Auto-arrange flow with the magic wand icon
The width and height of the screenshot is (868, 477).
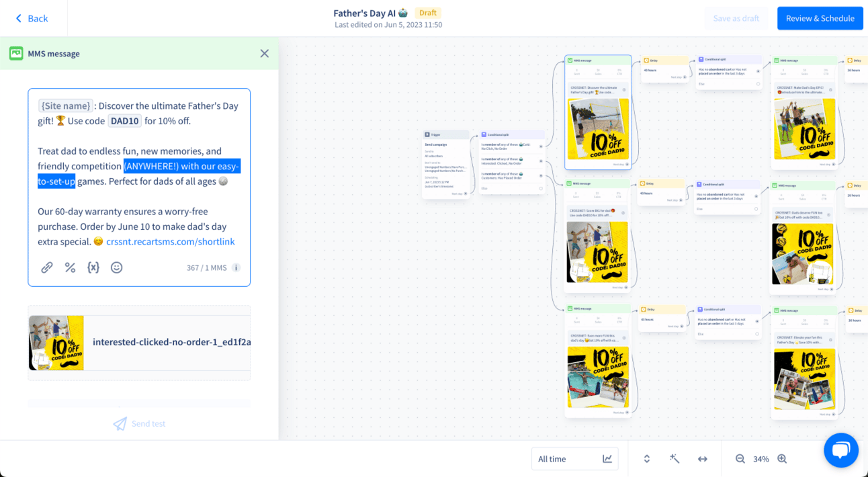point(675,459)
